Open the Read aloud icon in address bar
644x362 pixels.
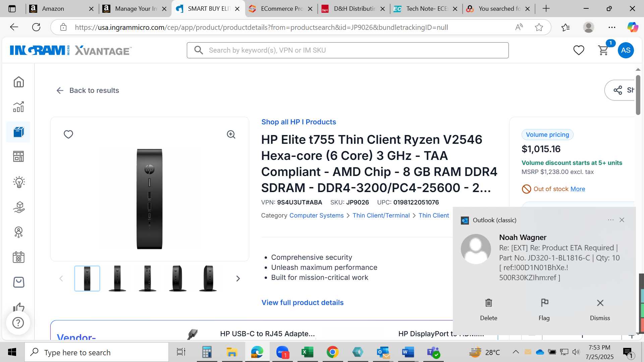coord(519,27)
